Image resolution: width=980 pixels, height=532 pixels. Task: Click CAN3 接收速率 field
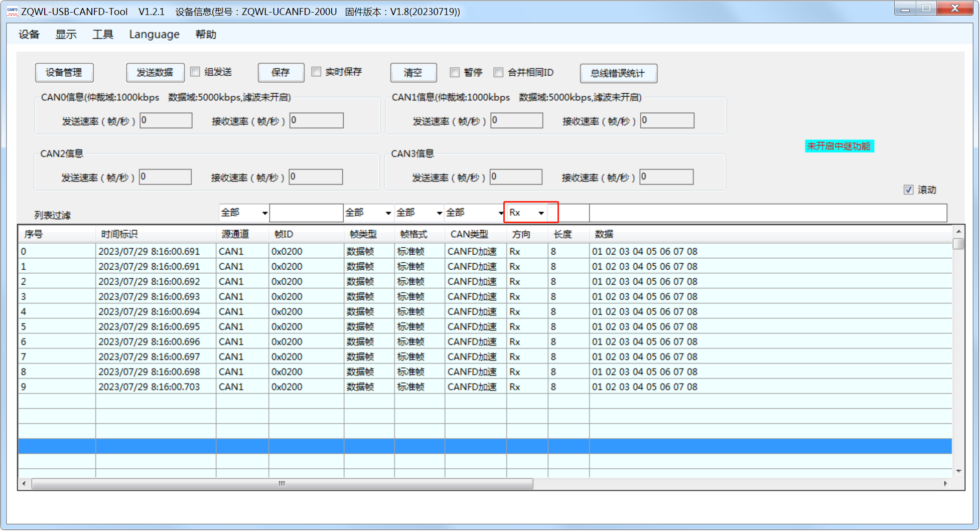pyautogui.click(x=667, y=177)
